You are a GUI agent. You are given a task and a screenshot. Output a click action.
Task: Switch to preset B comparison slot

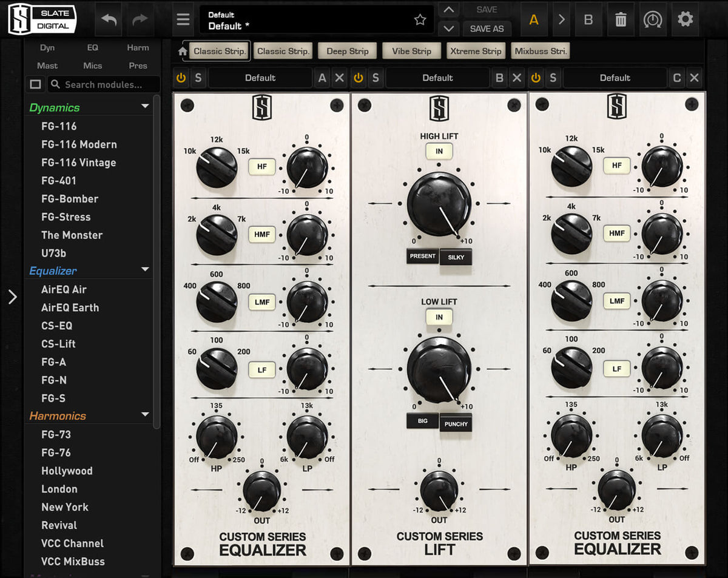coord(588,19)
